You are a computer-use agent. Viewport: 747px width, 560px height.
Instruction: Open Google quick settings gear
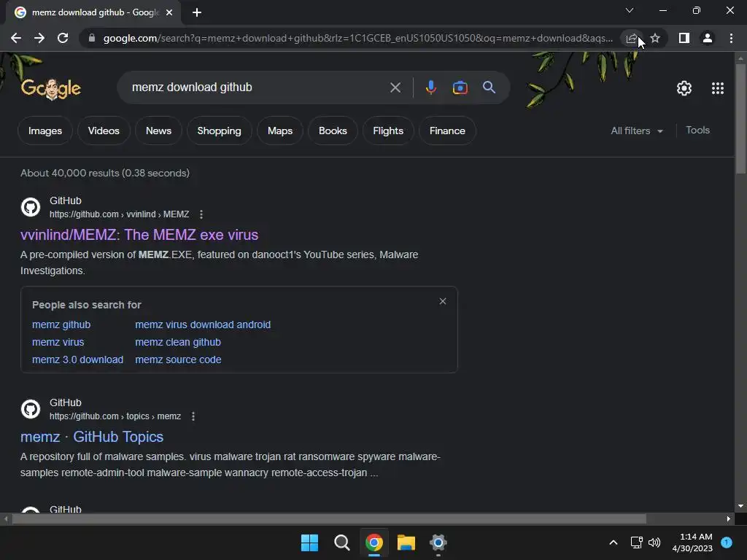tap(684, 88)
